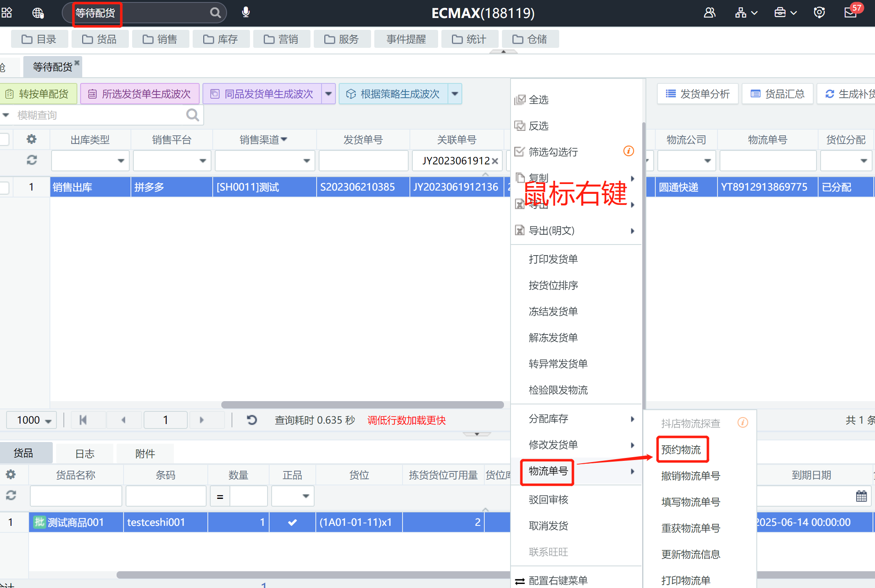
Task: Open 货位分配 filter dropdown
Action: [x=864, y=161]
